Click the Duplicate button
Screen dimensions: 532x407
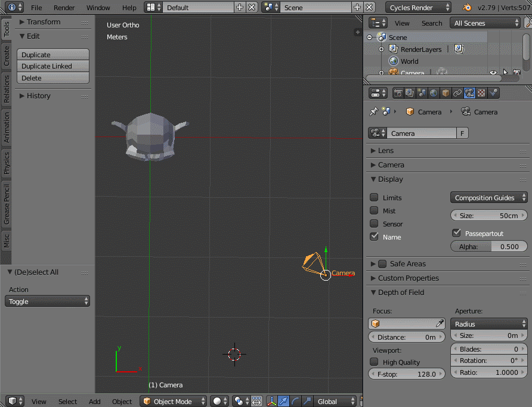[52, 54]
